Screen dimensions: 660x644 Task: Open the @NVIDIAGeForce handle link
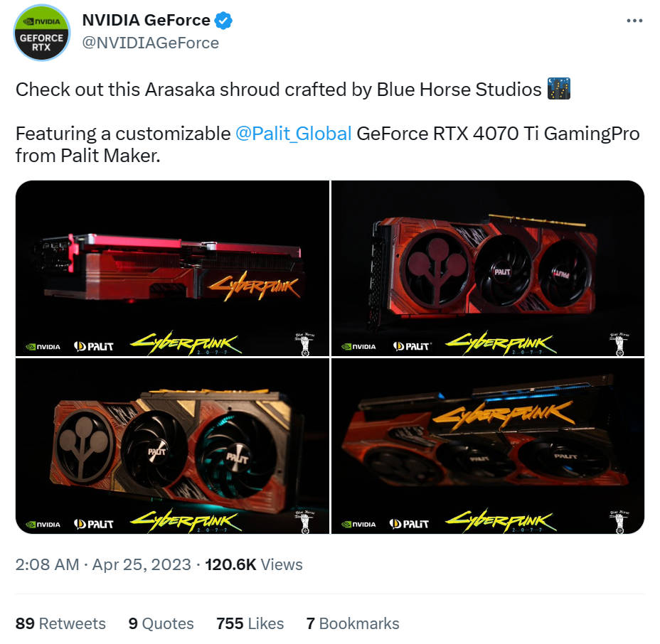[150, 43]
